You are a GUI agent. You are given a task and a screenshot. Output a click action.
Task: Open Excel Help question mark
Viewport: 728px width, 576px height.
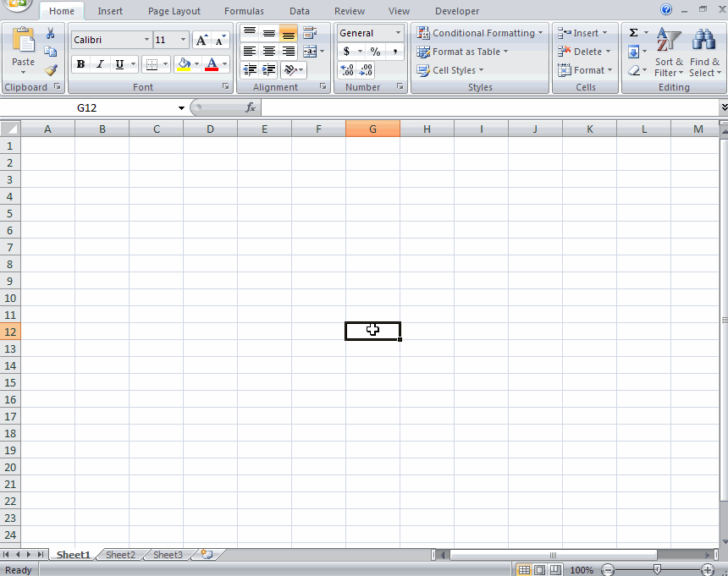pyautogui.click(x=666, y=9)
